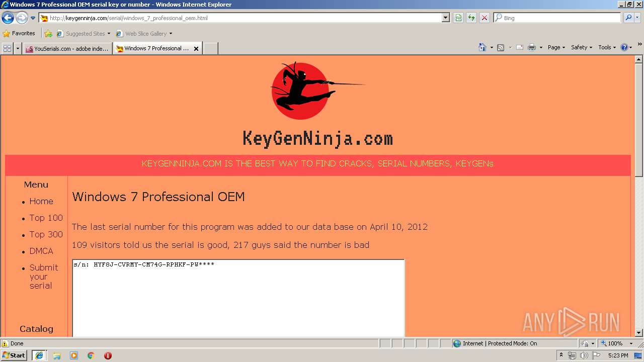
Task: Click the Forward navigation arrow
Action: [x=22, y=18]
